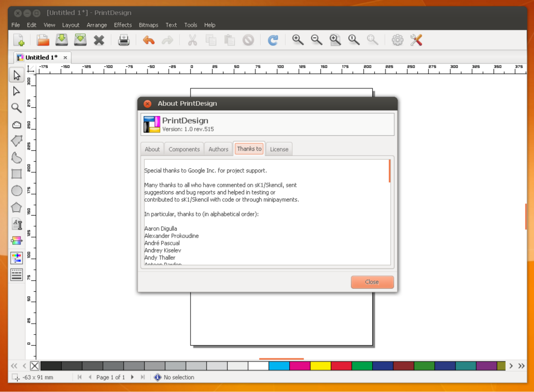Viewport: 534px width, 392px height.
Task: Open the Stroke tool with the lines icon
Action: click(16, 275)
